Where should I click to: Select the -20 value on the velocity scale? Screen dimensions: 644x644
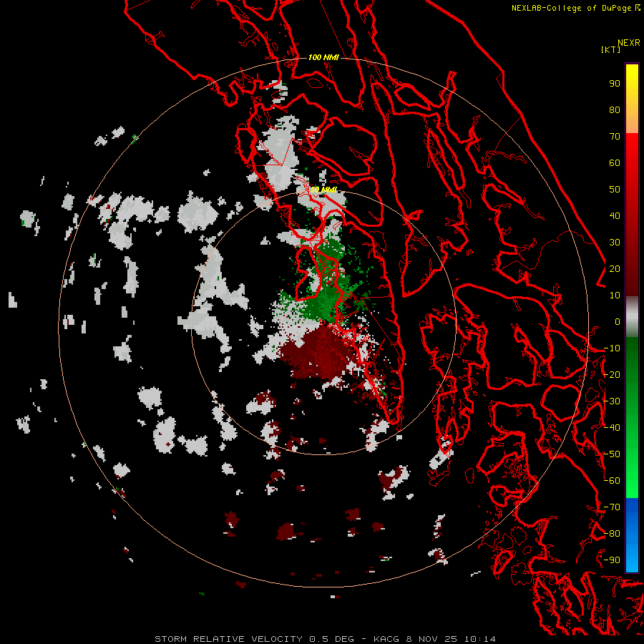(612, 374)
